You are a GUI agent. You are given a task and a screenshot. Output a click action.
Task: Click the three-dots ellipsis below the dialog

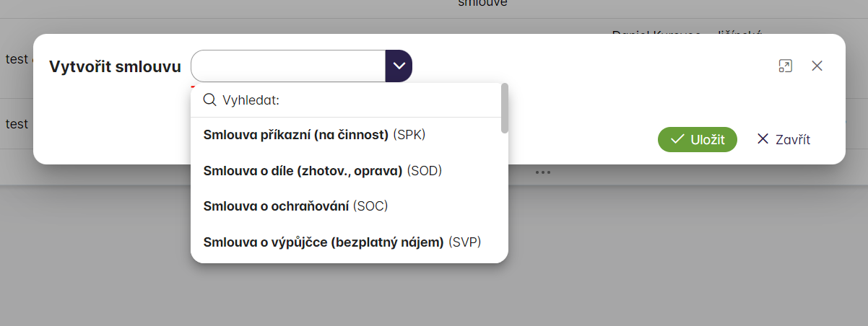[543, 172]
